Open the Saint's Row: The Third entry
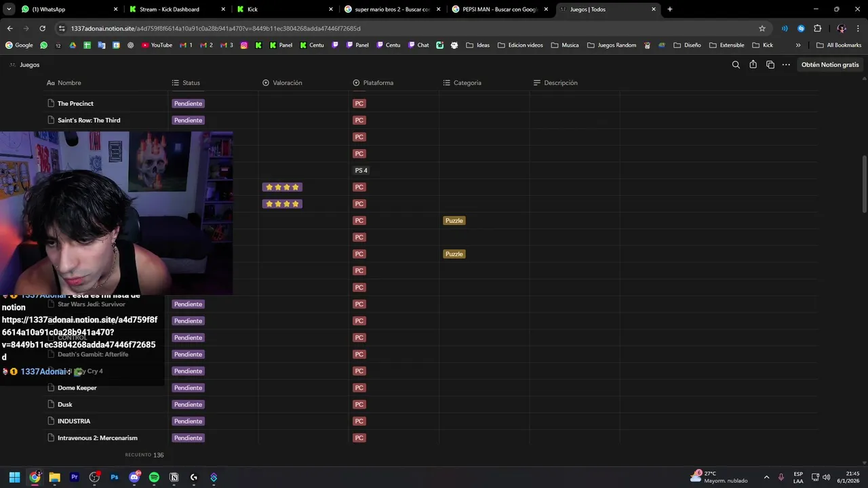Image resolution: width=868 pixels, height=488 pixels. (89, 121)
